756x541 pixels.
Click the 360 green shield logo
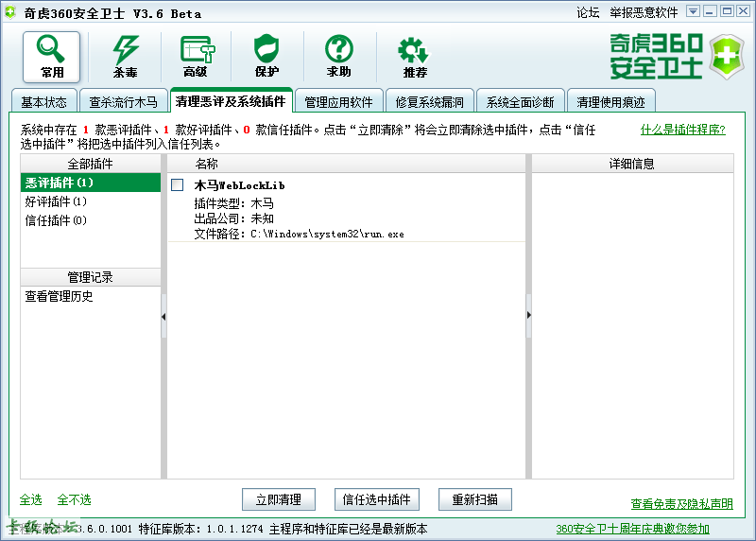pos(728,57)
